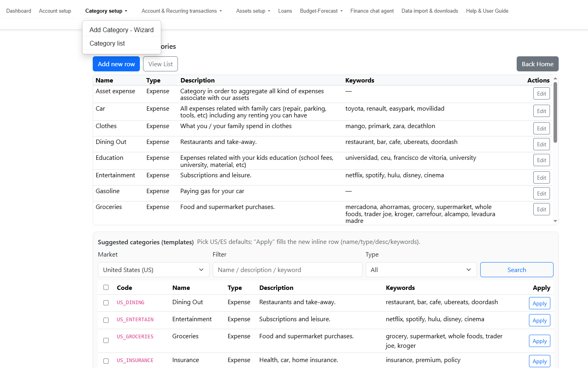Select Add Category - Wizard menu entry
Image resolution: width=588 pixels, height=368 pixels.
122,30
